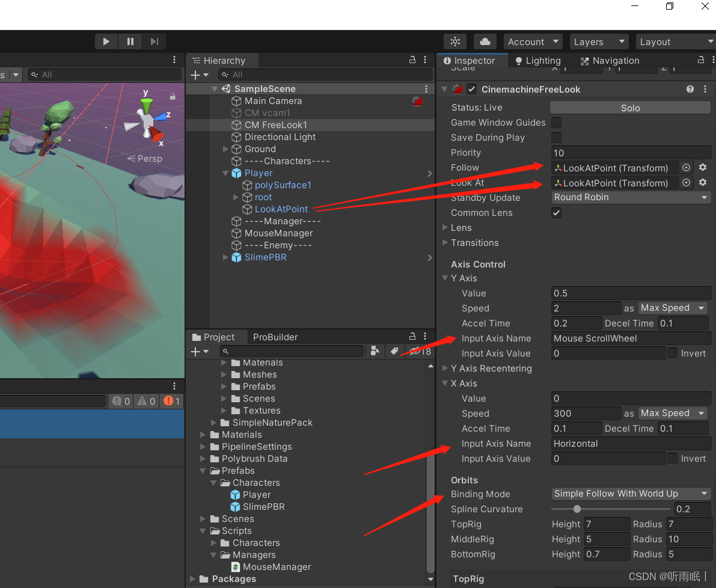This screenshot has width=716, height=588.
Task: Open Y Axis Speed mode dropdown
Action: coord(672,308)
